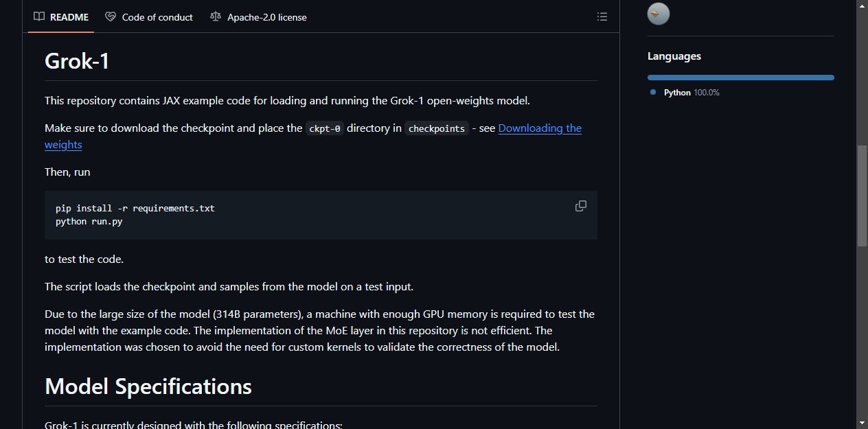This screenshot has width=868, height=429.
Task: Click the 'pip install -r requirements.txt' line
Action: coord(135,208)
